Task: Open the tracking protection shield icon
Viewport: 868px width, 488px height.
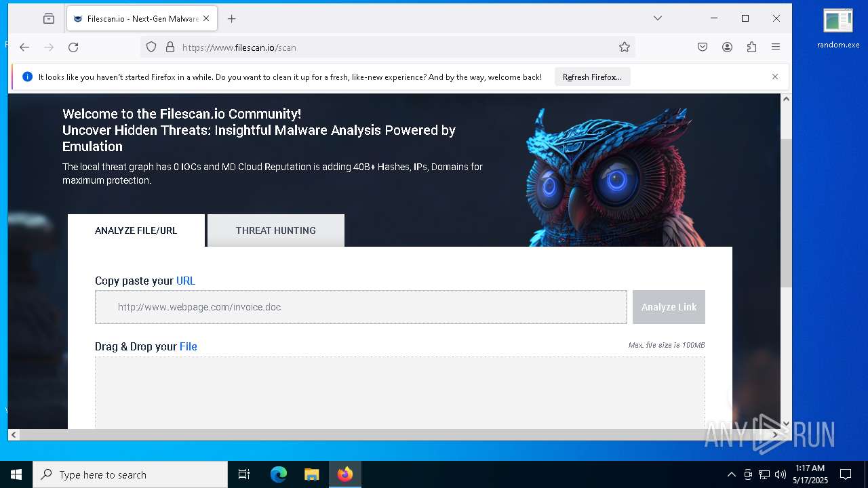Action: click(151, 47)
